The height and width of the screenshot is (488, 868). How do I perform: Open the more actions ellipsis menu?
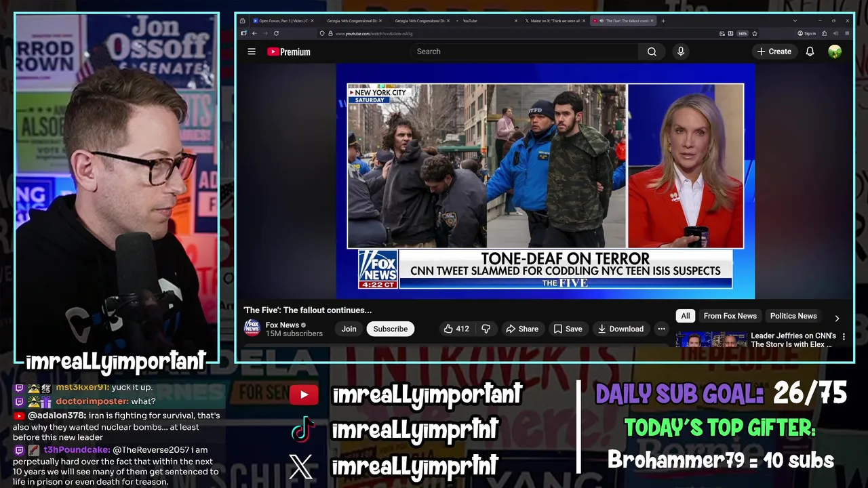pos(661,329)
